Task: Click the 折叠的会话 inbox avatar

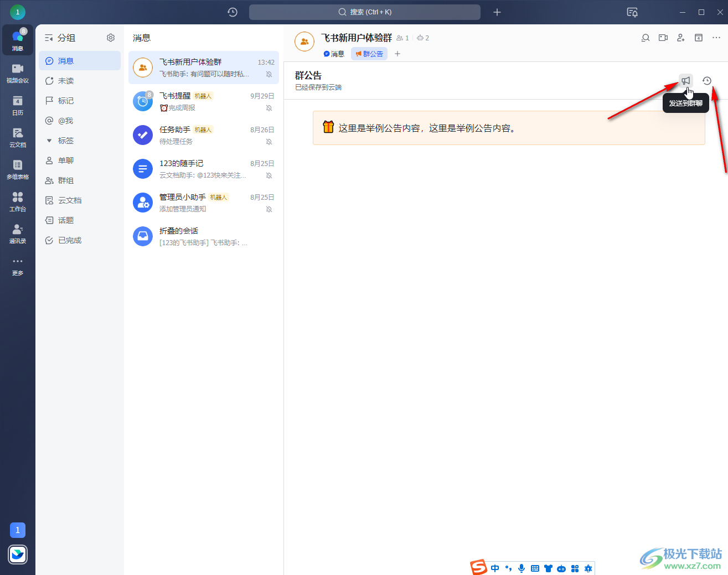Action: click(x=143, y=236)
